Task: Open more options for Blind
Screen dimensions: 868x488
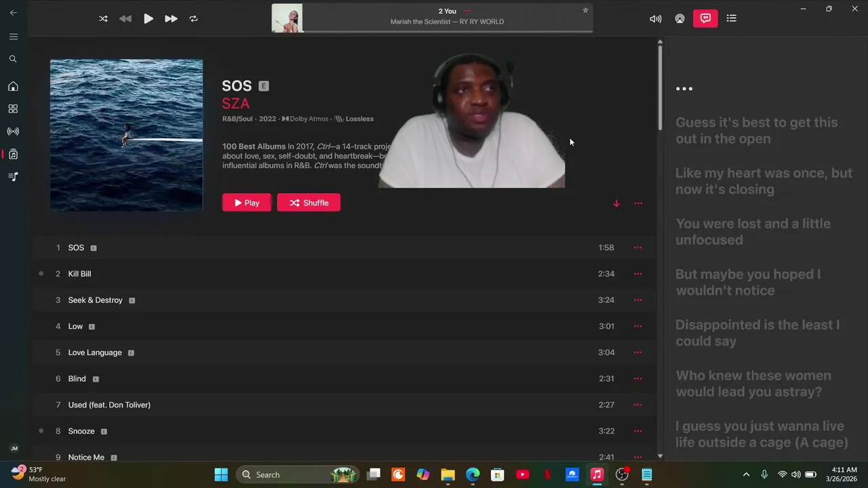Action: [637, 378]
